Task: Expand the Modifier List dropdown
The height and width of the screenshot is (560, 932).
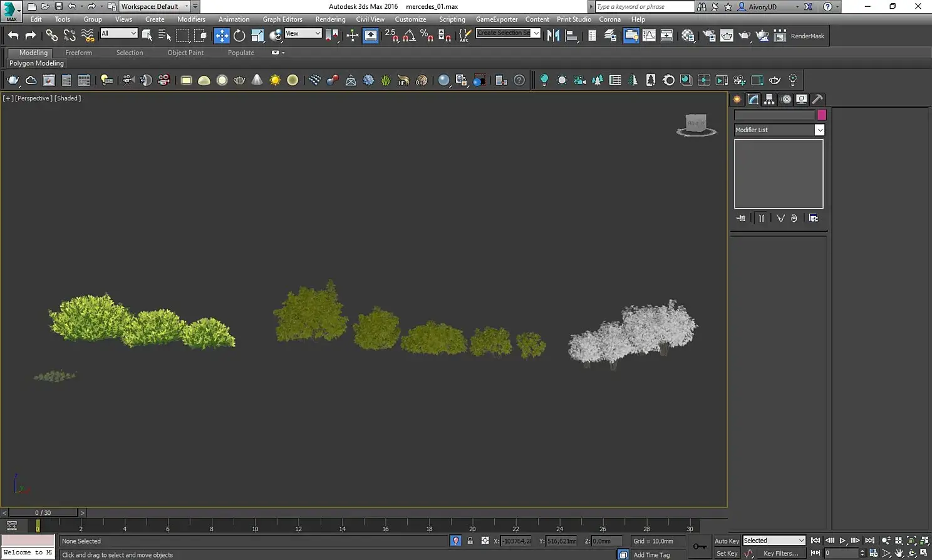Action: [x=819, y=130]
